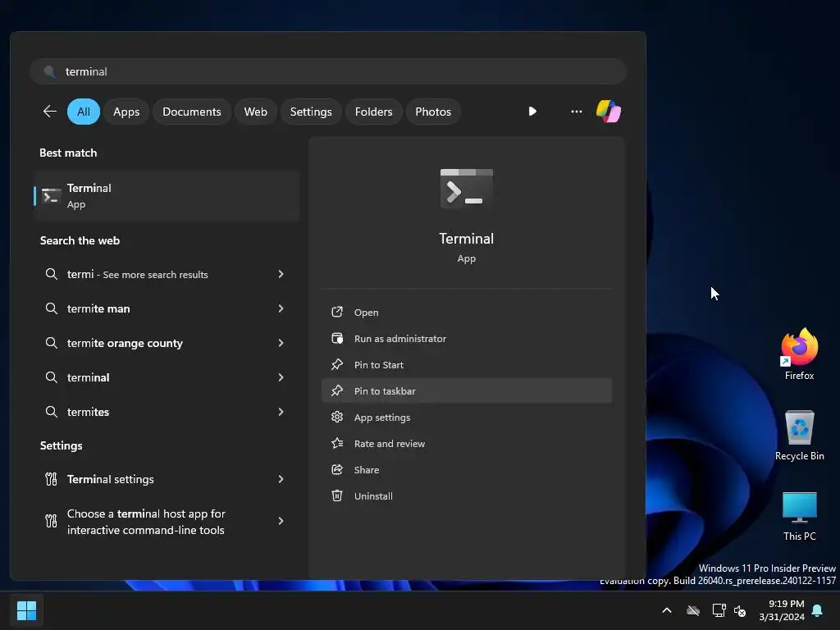840x630 pixels.
Task: Expand the Terminal settings chevron
Action: (281, 479)
